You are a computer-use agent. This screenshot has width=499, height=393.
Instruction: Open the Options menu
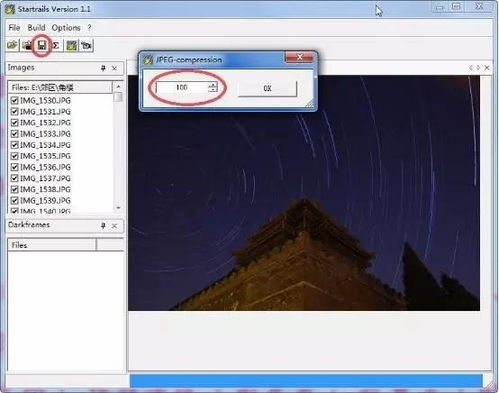[66, 28]
